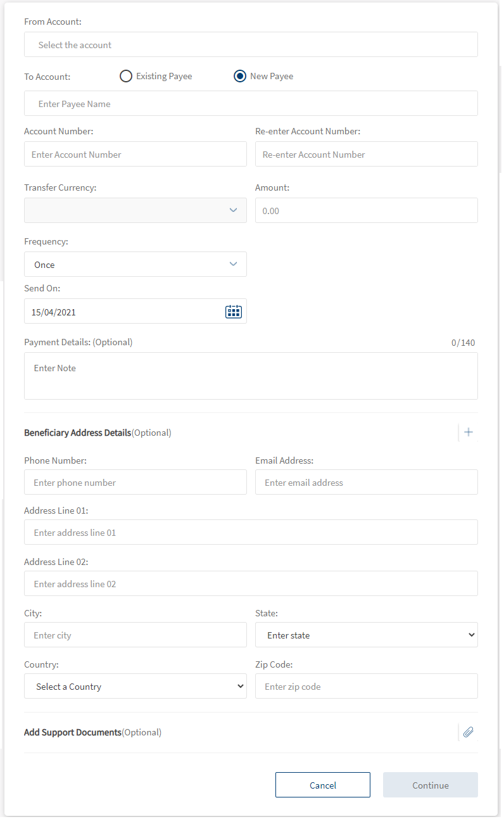Focus the Enter Payee Name field
This screenshot has height=819, width=504.
[251, 104]
